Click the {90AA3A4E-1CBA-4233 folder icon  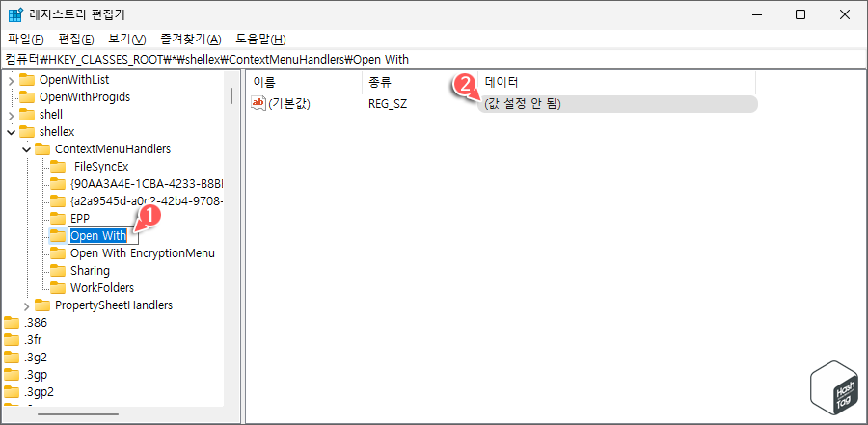point(58,184)
